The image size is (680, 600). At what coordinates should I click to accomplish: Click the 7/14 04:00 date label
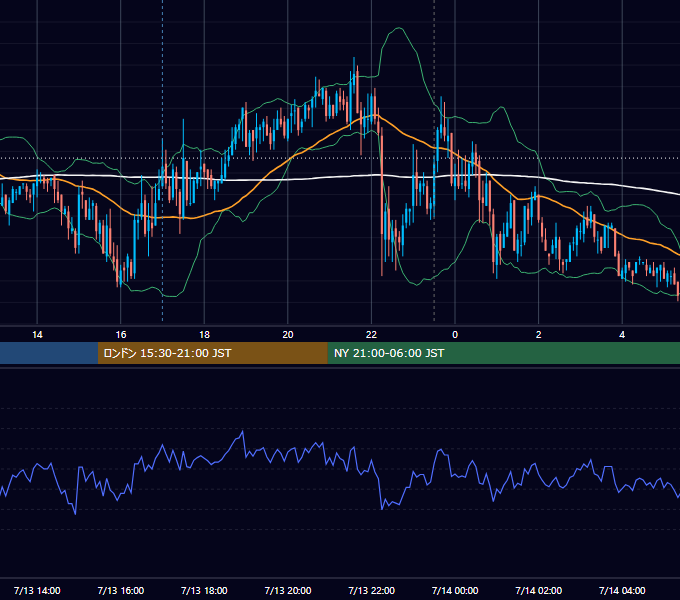click(622, 590)
